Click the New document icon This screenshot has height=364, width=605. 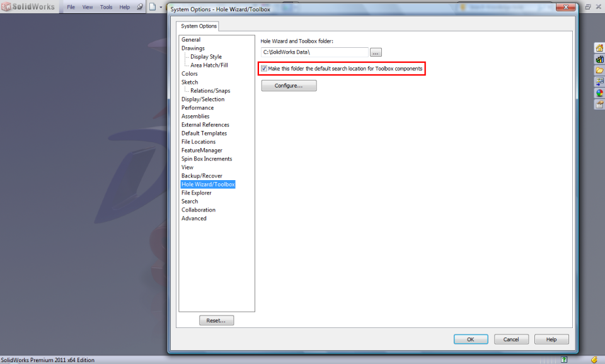coord(153,7)
